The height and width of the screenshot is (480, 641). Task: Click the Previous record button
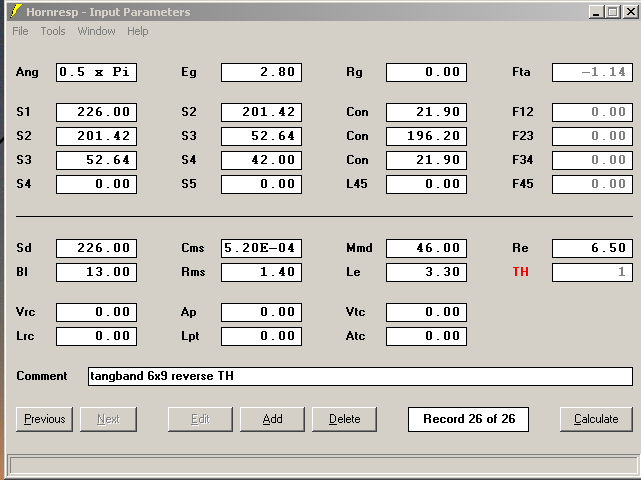coord(45,419)
